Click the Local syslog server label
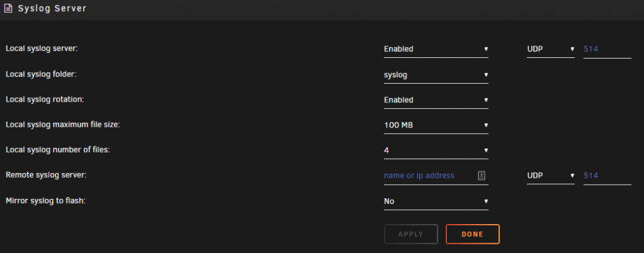This screenshot has height=253, width=644. pyautogui.click(x=42, y=48)
